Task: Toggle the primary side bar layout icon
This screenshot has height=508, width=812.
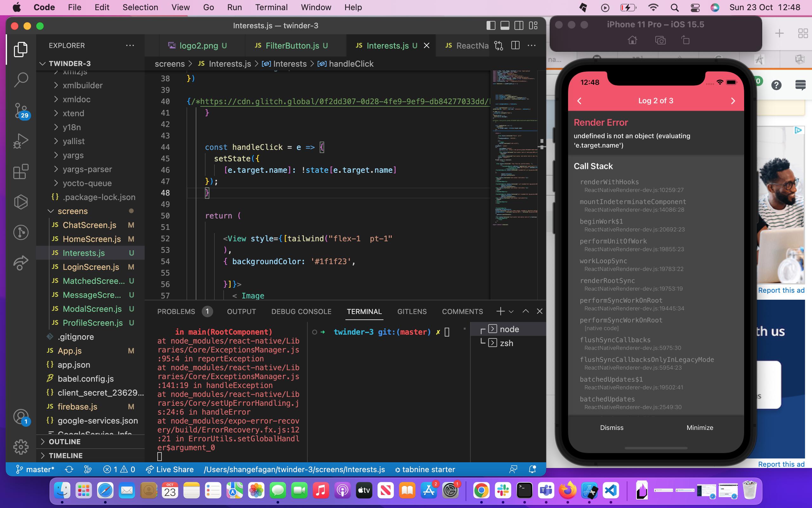Action: point(491,25)
